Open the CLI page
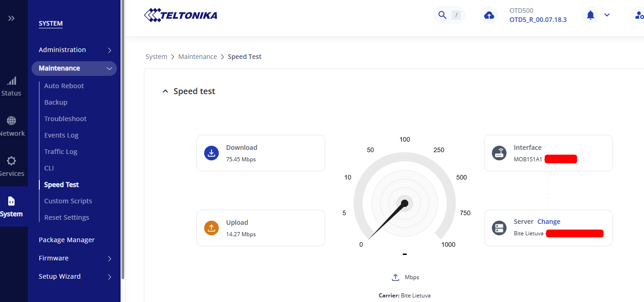The width and height of the screenshot is (644, 302). [x=48, y=168]
